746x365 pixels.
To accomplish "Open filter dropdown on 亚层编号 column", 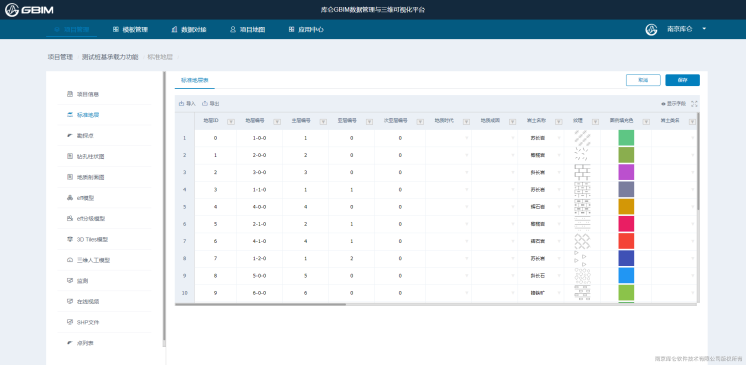I will coord(369,122).
